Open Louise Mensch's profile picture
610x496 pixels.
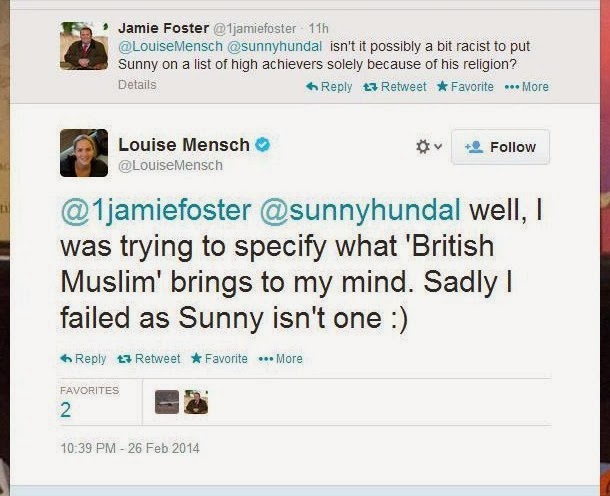tap(83, 152)
